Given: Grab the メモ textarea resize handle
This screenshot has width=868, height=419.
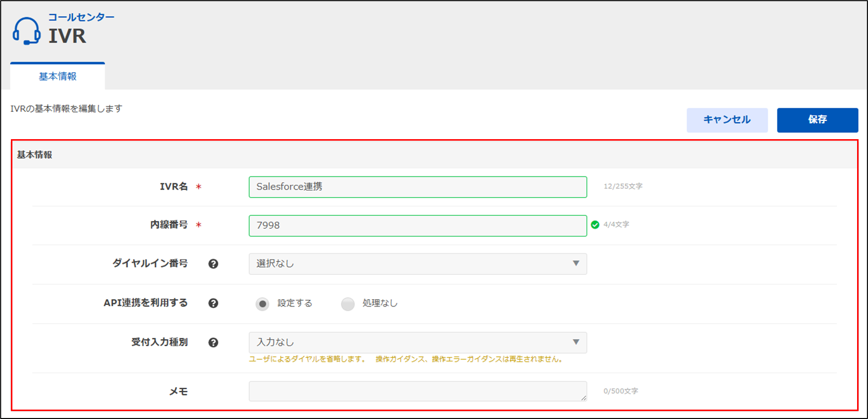Looking at the screenshot, I should (583, 398).
